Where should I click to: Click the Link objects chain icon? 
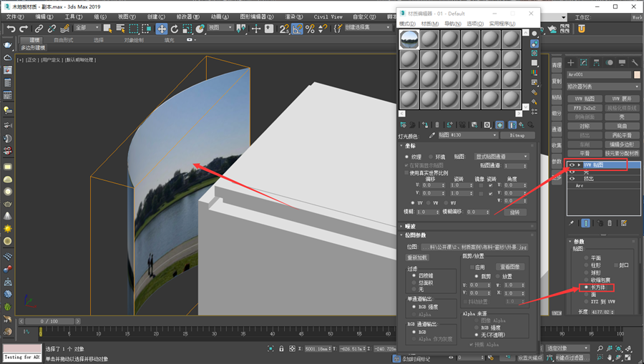(x=39, y=29)
